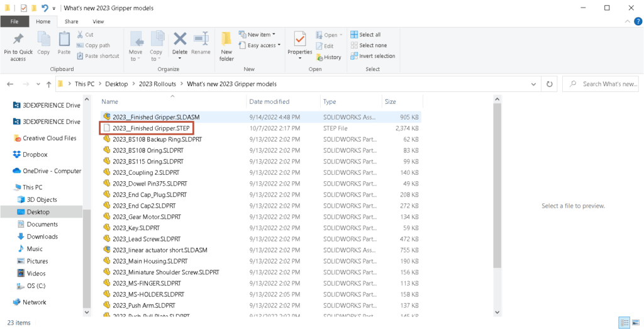This screenshot has width=644, height=329.
Task: Click the Search What's new field
Action: click(x=600, y=84)
